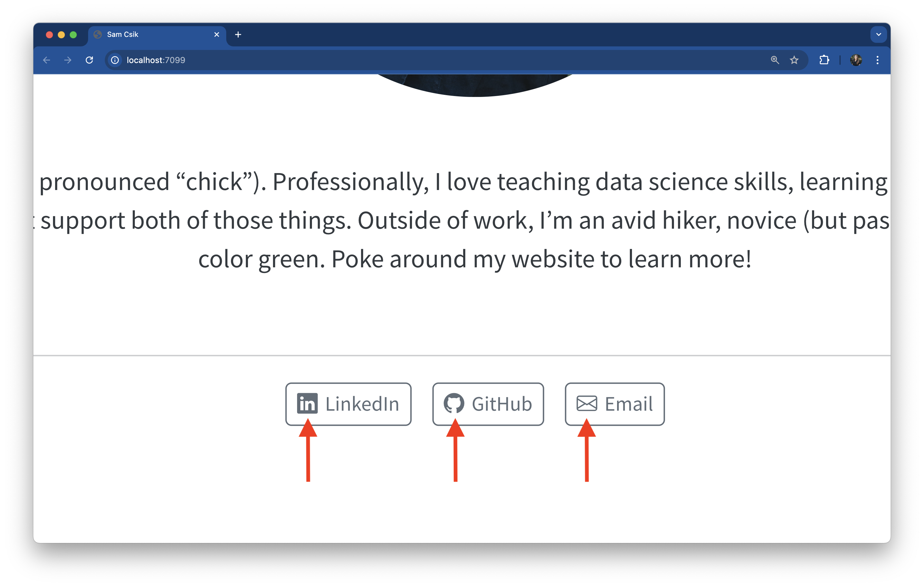Open the Chrome three-dot menu
The image size is (924, 587).
[877, 60]
